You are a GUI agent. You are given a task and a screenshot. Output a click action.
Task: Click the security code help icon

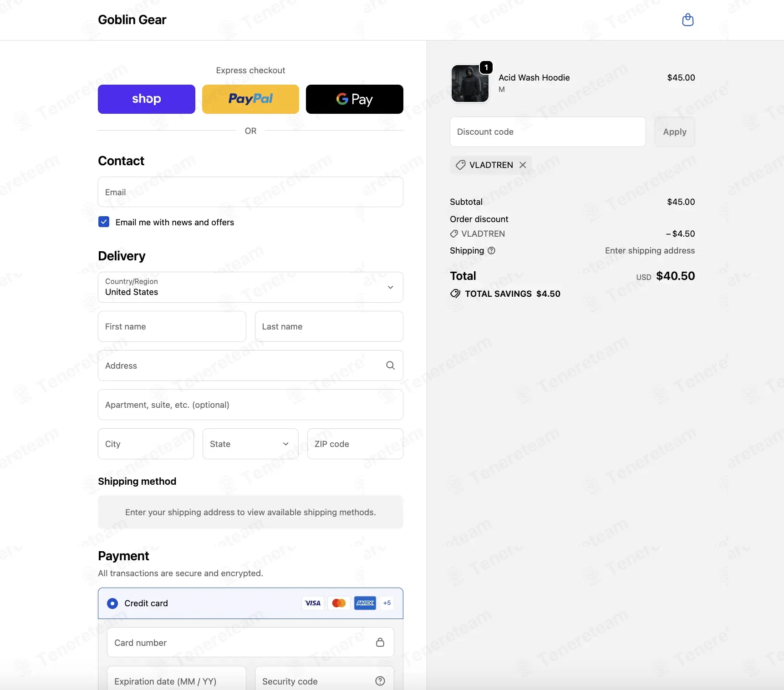coord(380,681)
